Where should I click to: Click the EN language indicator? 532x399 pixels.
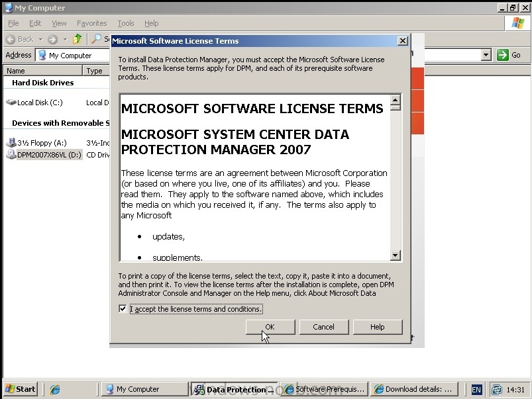click(476, 390)
